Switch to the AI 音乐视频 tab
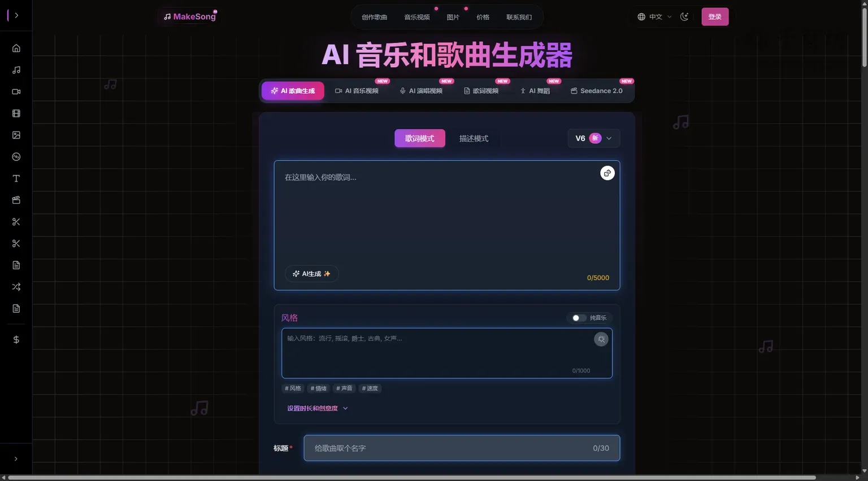 point(357,91)
